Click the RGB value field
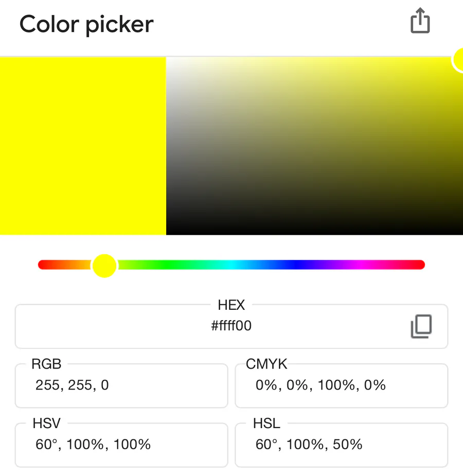The width and height of the screenshot is (463, 476). [x=121, y=385]
